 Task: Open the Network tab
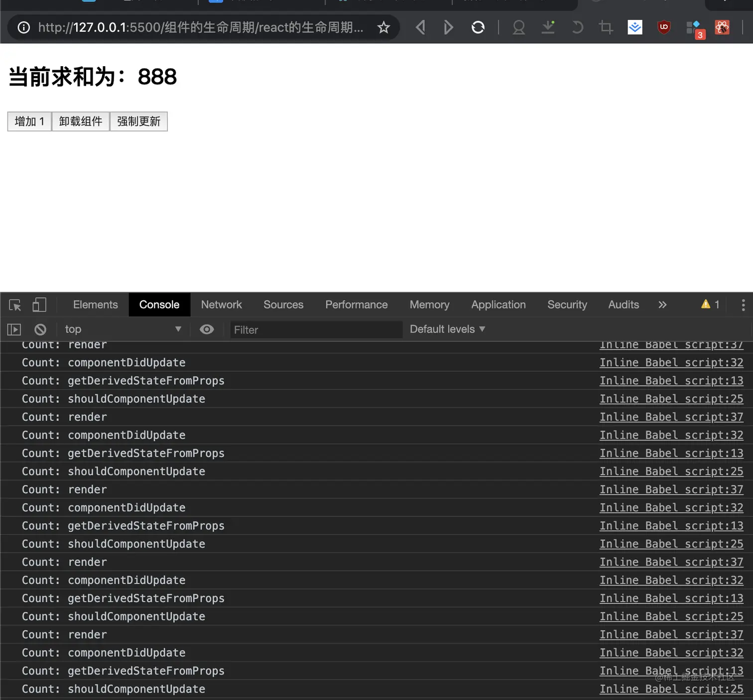[222, 305]
